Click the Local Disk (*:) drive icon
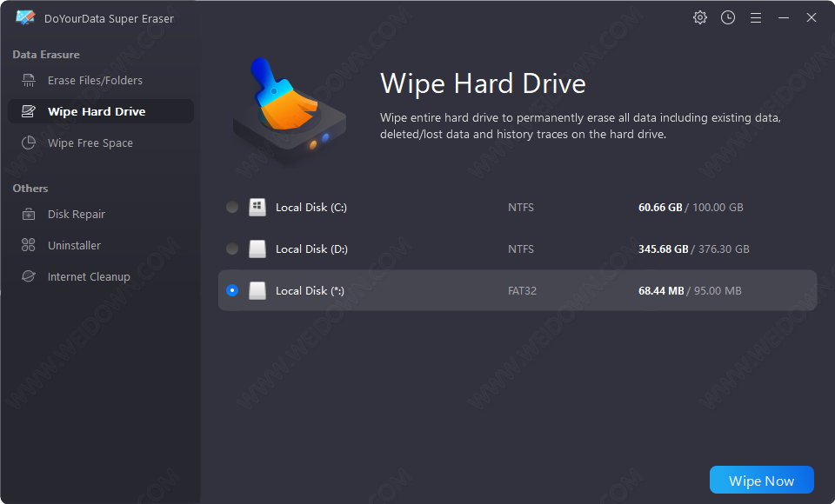835x504 pixels. (257, 290)
